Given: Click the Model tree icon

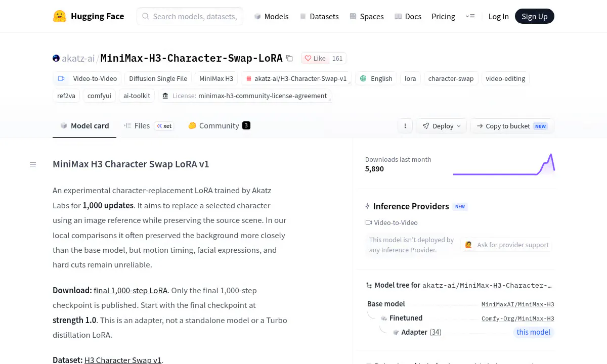Looking at the screenshot, I should pos(369,286).
